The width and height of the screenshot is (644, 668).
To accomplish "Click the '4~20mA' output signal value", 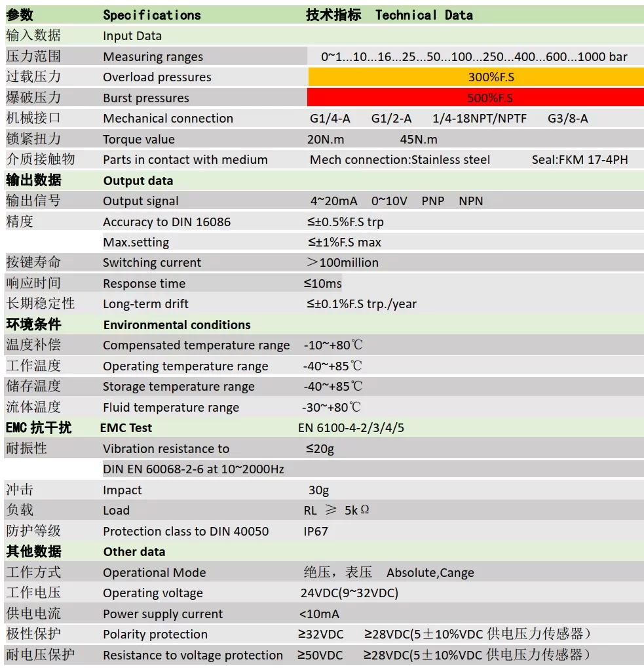I will pyautogui.click(x=333, y=201).
